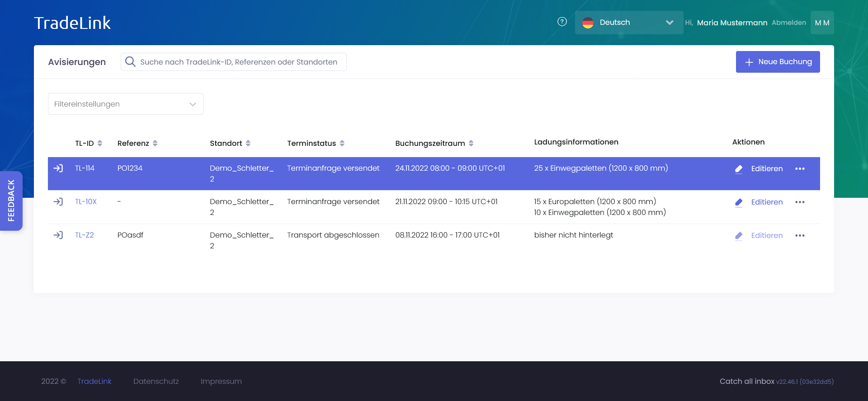This screenshot has width=868, height=401.
Task: Click the entry arrow icon for TL-Z2
Action: [58, 235]
